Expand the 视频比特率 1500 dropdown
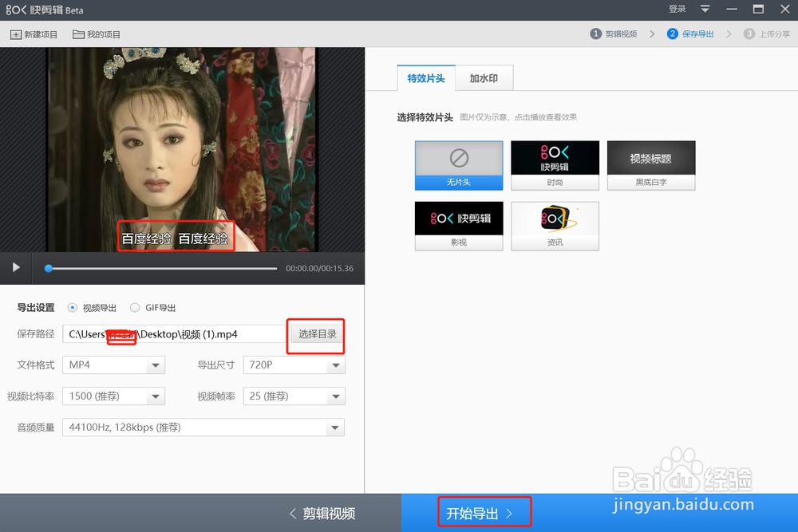This screenshot has height=532, width=798. (113, 396)
